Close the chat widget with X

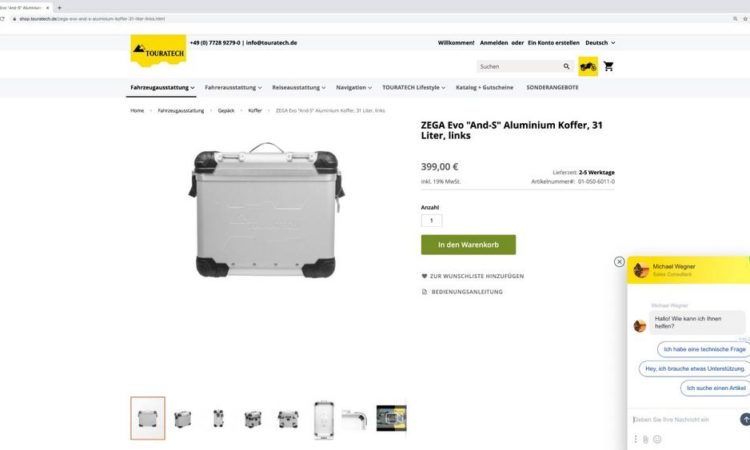pyautogui.click(x=619, y=262)
